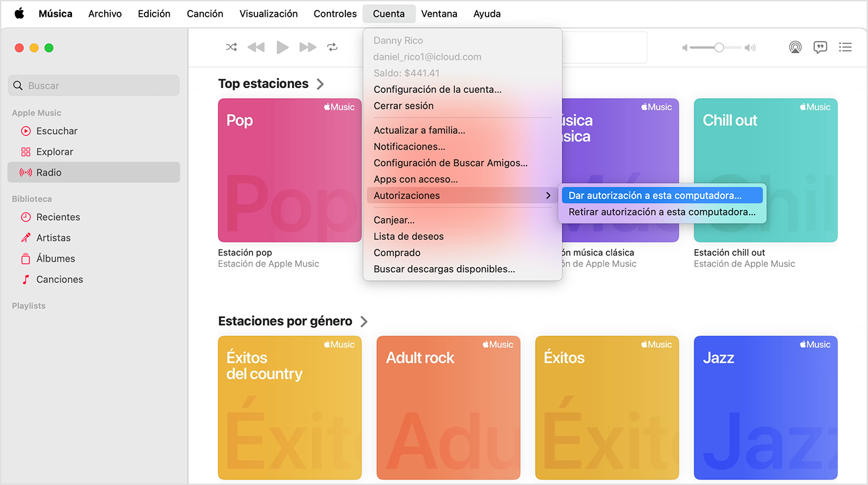The height and width of the screenshot is (485, 868).
Task: Open the Controles menu
Action: pos(335,13)
